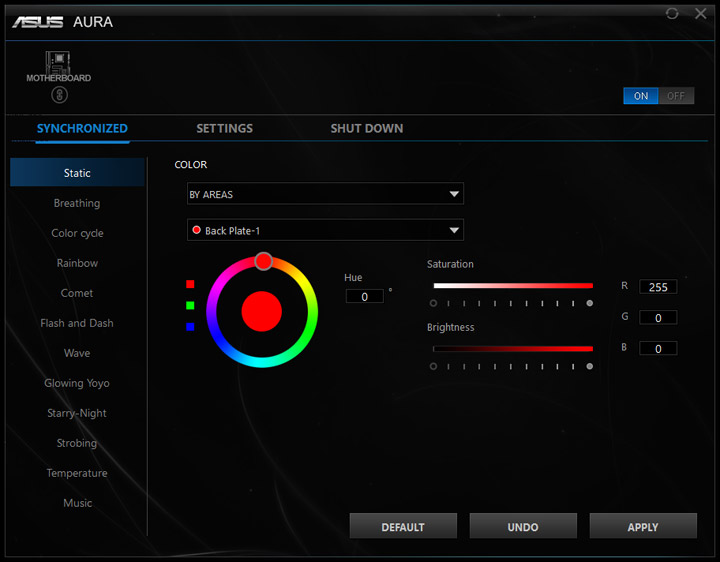
Task: Set Saturation to minimum dot
Action: coord(433,303)
